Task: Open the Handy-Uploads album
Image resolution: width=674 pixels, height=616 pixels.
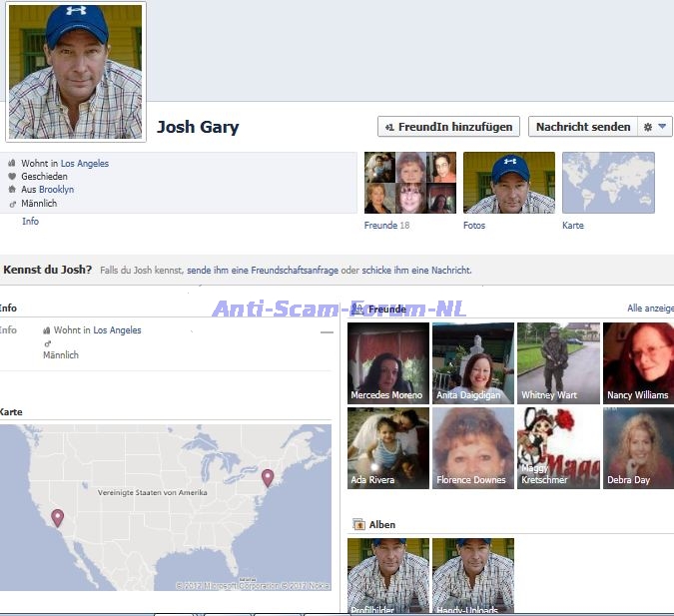Action: (x=473, y=575)
